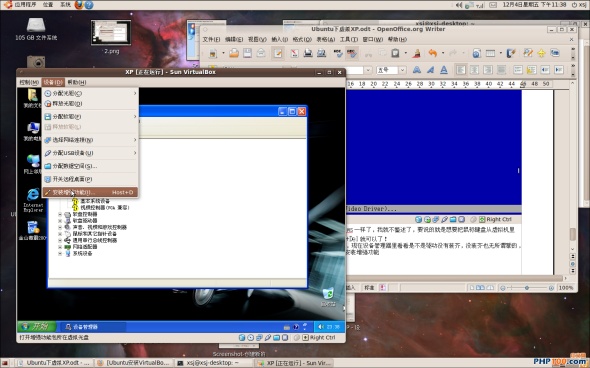This screenshot has height=368, width=590.
Task: Choose the highlighted Install Guest Additions entry
Action: (90, 192)
